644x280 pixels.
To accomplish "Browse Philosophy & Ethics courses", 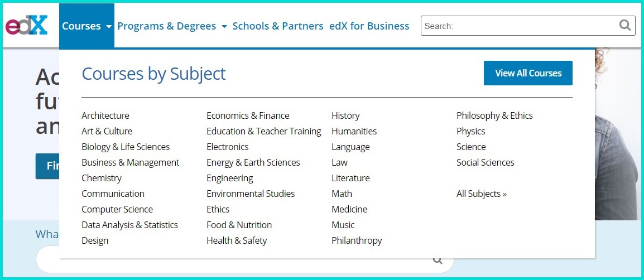I will [494, 115].
